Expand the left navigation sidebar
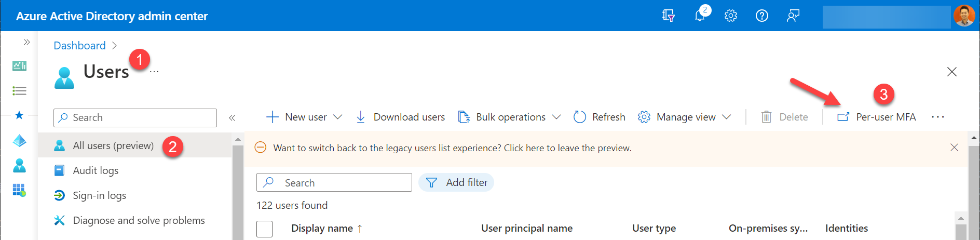Image resolution: width=980 pixels, height=240 pixels. [26, 42]
